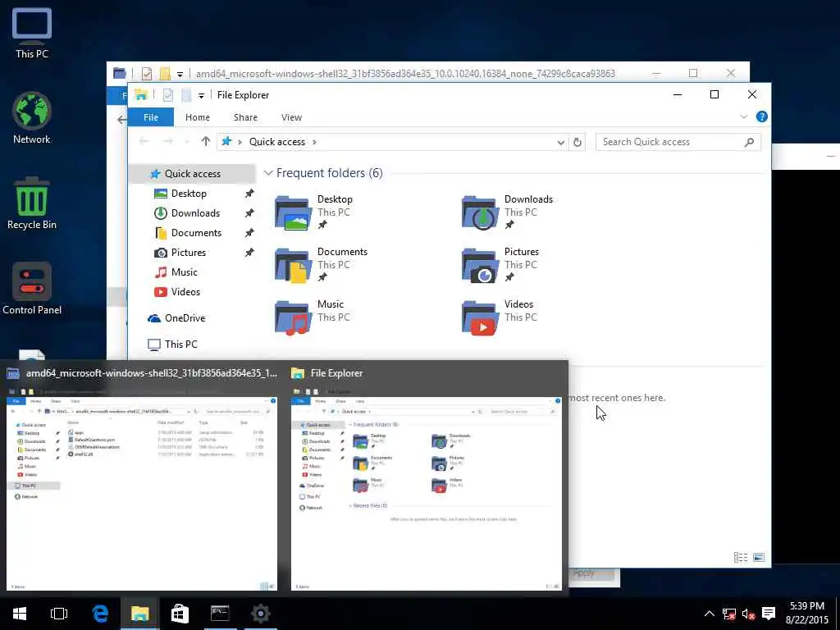Click the Quick access breadcrumb in the address bar
The height and width of the screenshot is (630, 840).
277,142
